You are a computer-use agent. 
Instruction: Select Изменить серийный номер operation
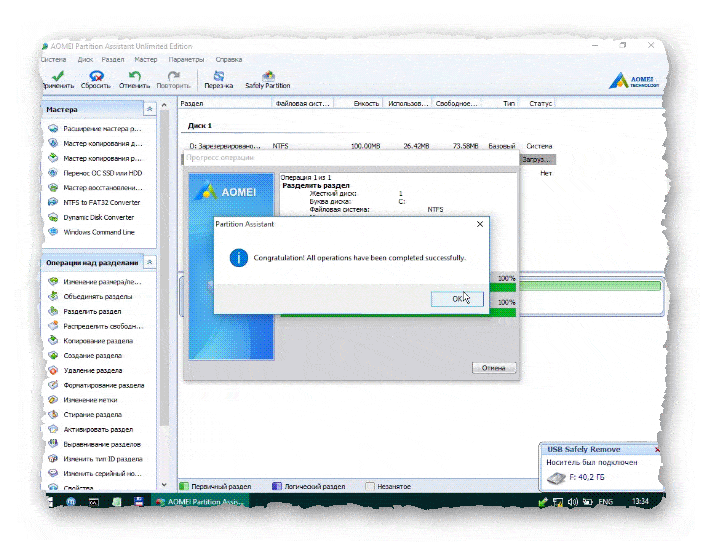(95, 474)
